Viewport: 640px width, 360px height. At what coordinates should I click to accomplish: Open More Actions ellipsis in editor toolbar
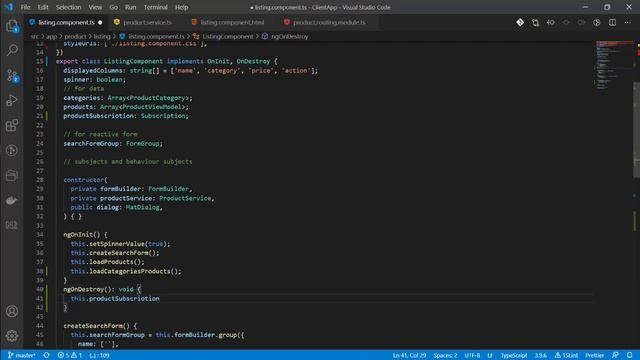[628, 22]
